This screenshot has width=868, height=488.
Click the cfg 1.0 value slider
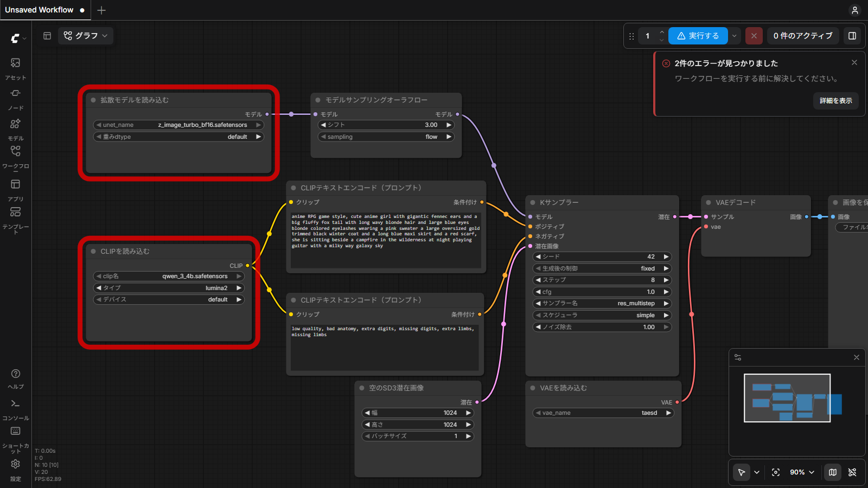pyautogui.click(x=602, y=292)
